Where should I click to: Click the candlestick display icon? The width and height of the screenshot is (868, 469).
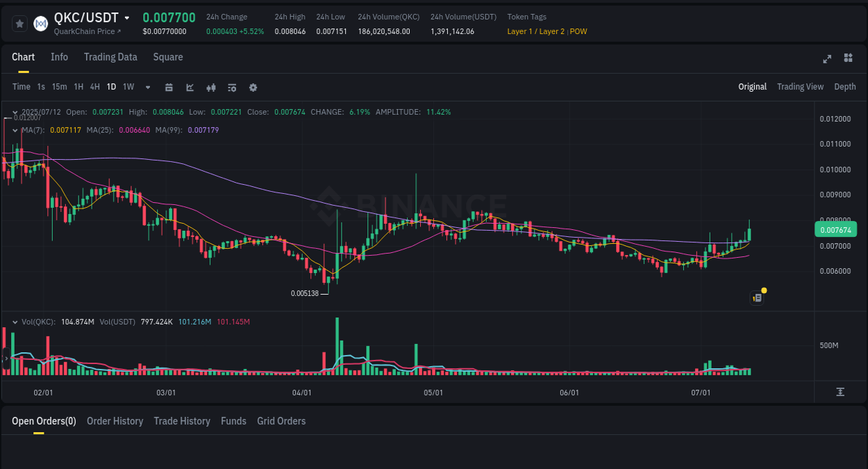pyautogui.click(x=210, y=88)
